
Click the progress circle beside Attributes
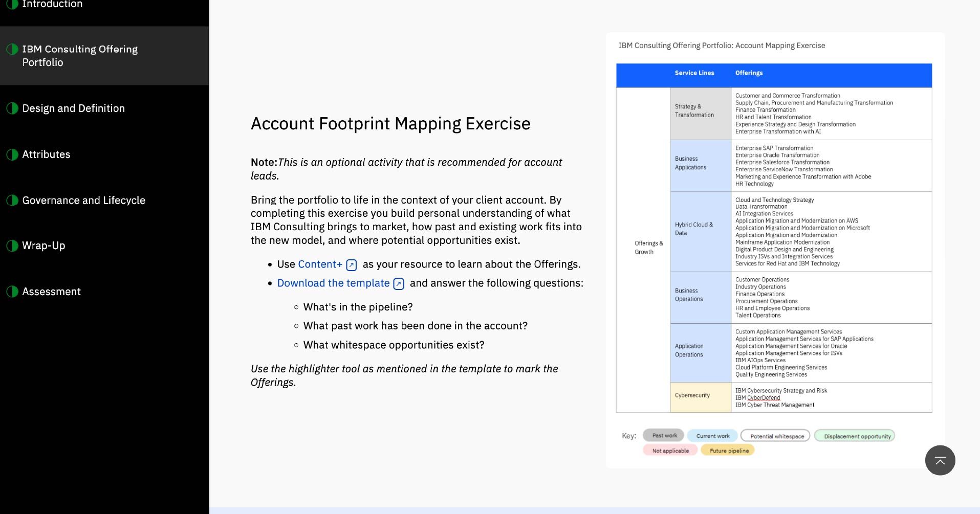[12, 154]
